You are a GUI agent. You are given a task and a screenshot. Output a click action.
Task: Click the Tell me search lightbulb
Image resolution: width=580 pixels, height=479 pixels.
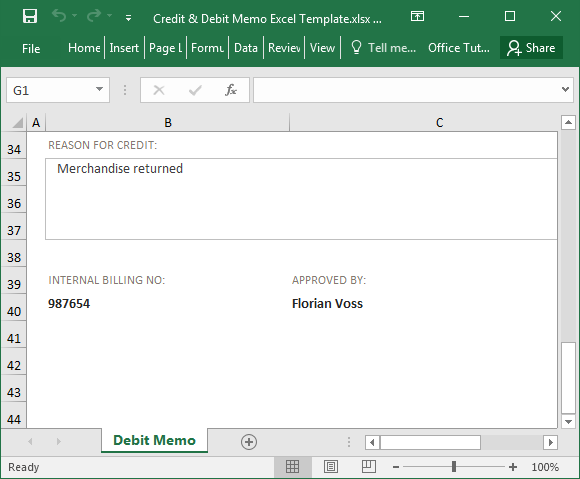click(356, 47)
